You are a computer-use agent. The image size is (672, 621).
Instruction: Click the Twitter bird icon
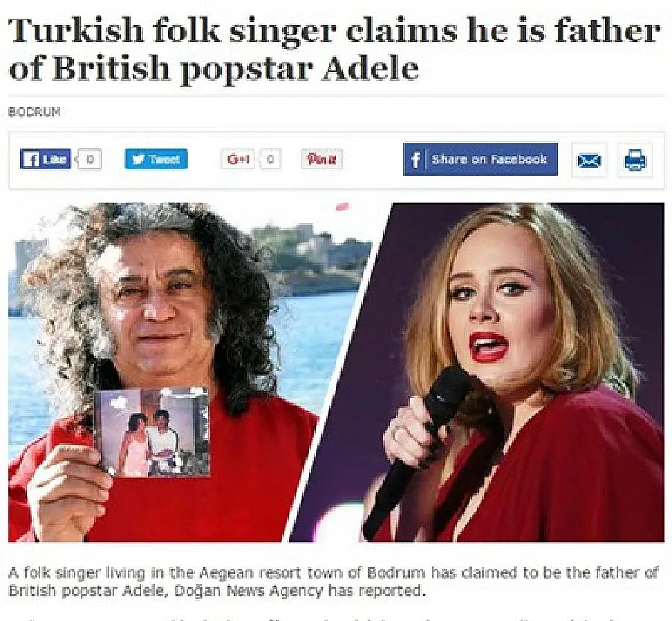138,159
